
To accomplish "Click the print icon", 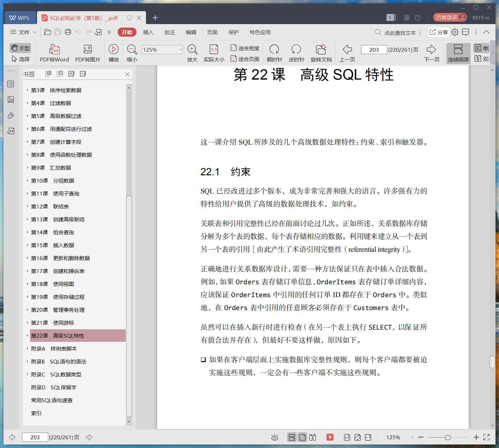I will click(68, 32).
